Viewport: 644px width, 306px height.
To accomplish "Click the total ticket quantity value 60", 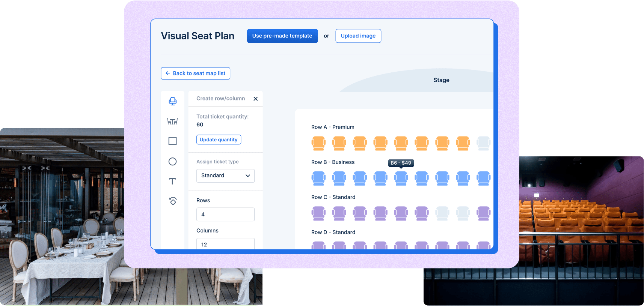I will click(x=200, y=124).
